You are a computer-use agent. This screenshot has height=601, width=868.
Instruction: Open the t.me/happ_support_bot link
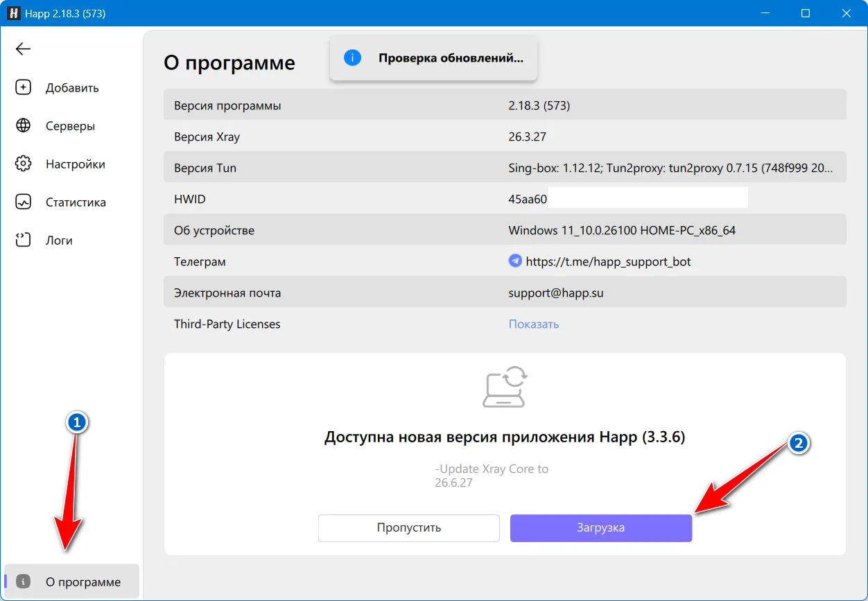[x=608, y=262]
